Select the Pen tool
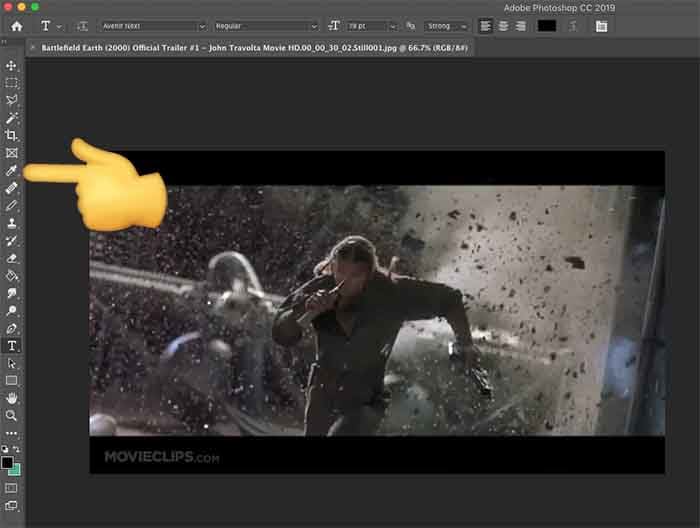Screen dimensions: 700x528 pos(12,328)
